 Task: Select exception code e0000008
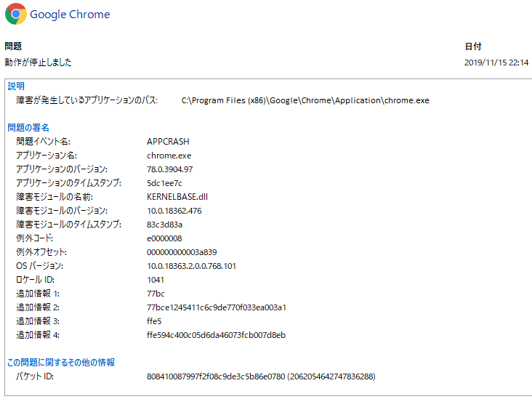pos(164,238)
